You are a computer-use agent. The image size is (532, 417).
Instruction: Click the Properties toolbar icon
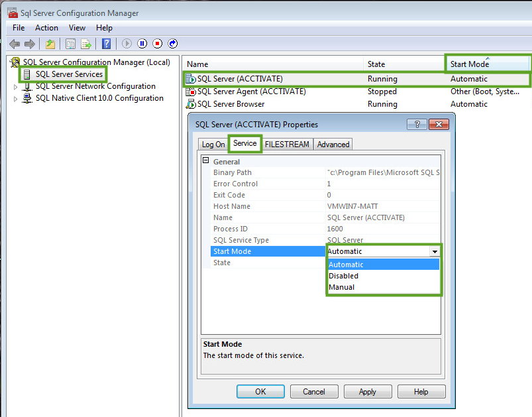(71, 44)
